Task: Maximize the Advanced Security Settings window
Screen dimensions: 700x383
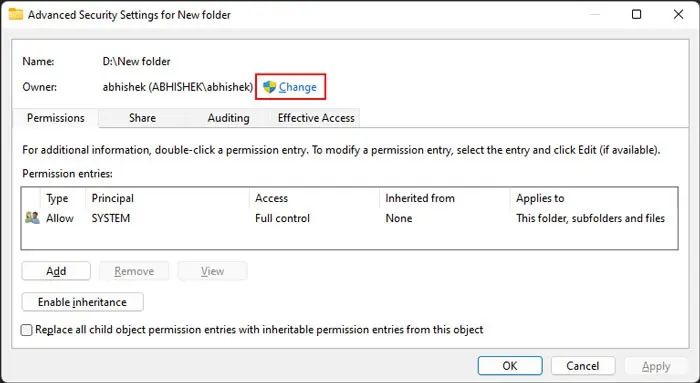Action: pyautogui.click(x=637, y=14)
